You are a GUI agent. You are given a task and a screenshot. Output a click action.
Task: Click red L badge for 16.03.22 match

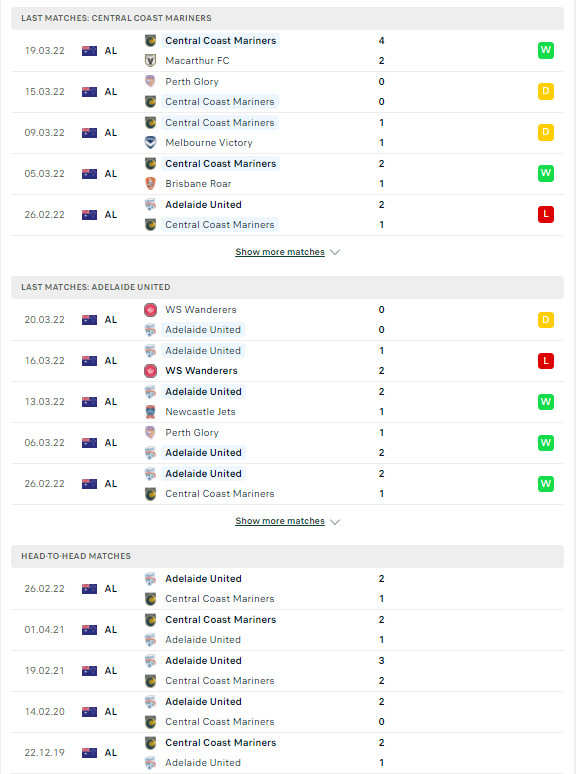545,361
